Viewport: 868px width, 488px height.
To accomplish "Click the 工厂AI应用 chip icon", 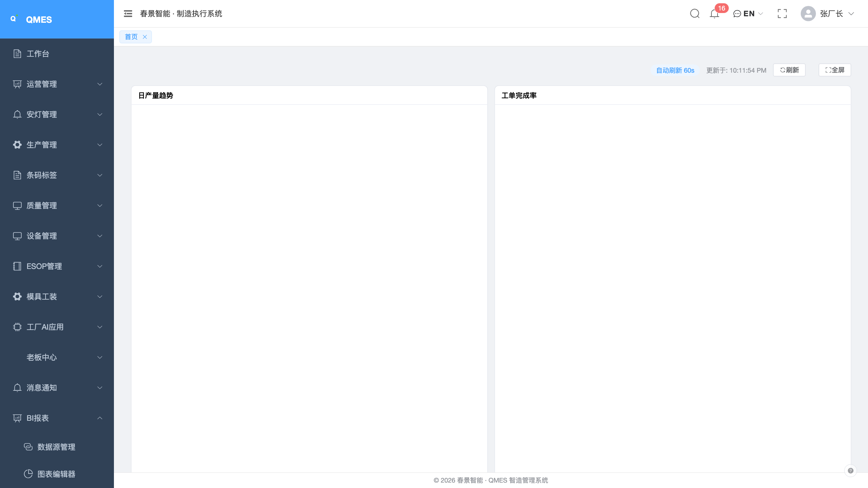I will click(17, 327).
